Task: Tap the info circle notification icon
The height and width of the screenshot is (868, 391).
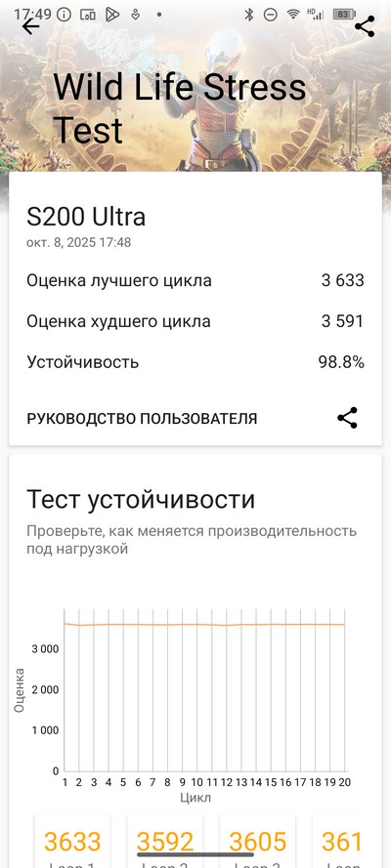Action: (x=65, y=15)
